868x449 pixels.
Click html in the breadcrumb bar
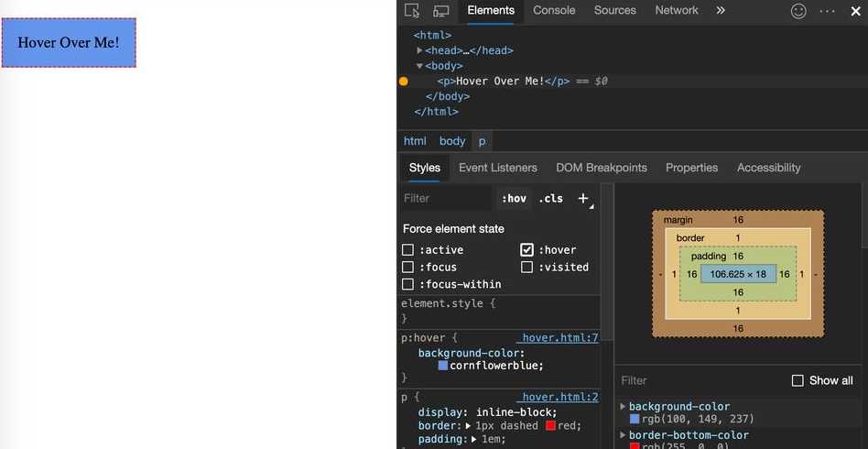tap(415, 141)
